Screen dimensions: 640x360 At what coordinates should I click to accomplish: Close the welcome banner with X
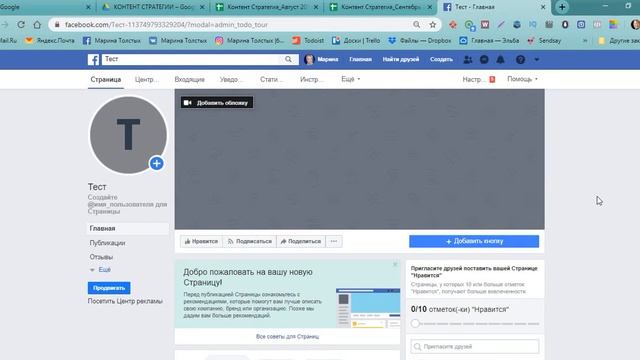395,264
